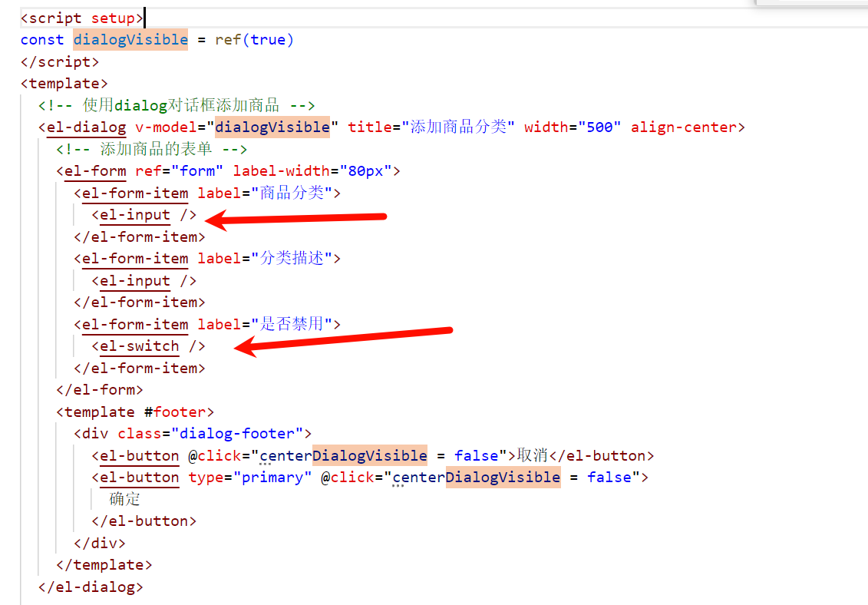Click 'centerDialogVisible' on the primary button line
868x605 pixels.
tap(477, 478)
